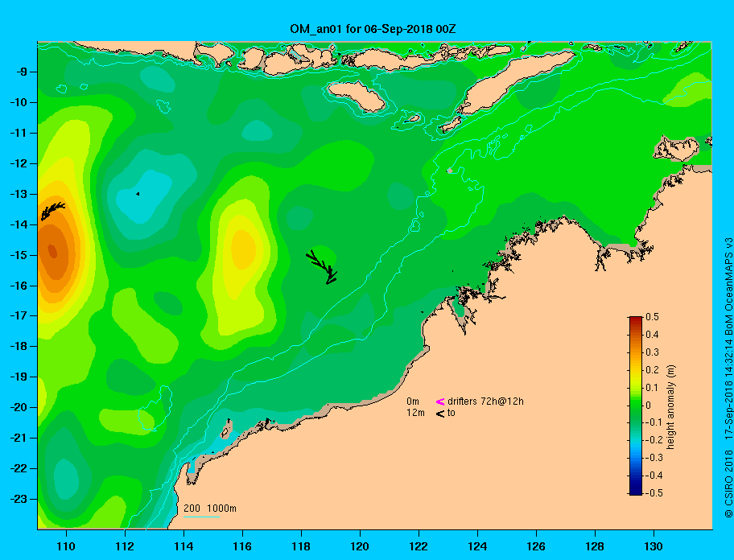Click the latitude axis label "-20"

click(x=19, y=407)
